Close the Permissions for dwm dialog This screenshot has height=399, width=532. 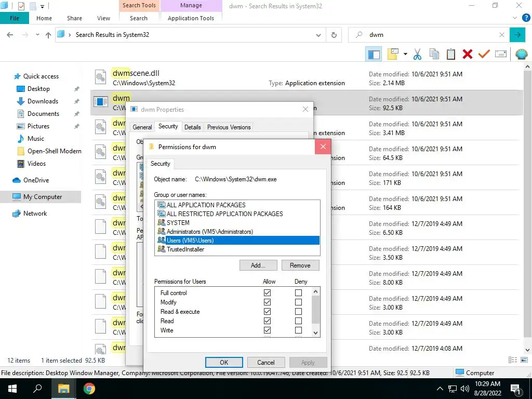click(323, 147)
